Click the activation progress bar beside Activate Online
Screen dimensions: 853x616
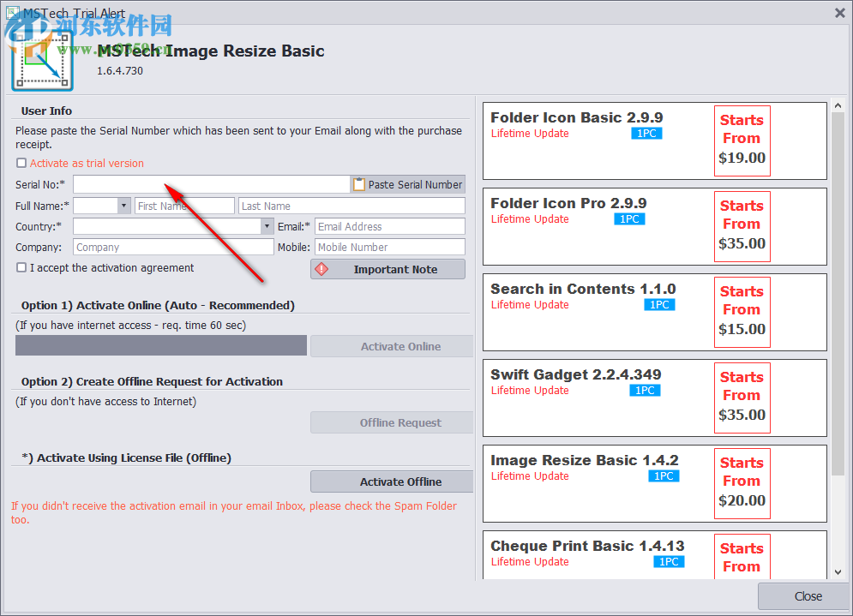click(x=160, y=345)
